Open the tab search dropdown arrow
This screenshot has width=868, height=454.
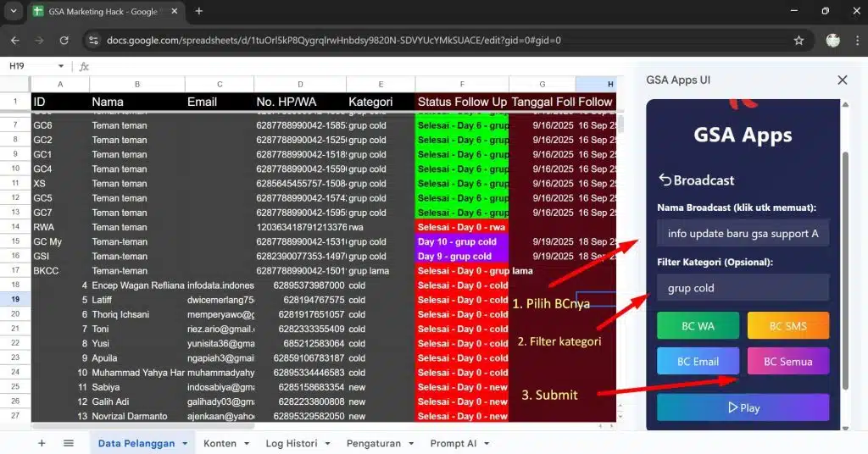(14, 11)
